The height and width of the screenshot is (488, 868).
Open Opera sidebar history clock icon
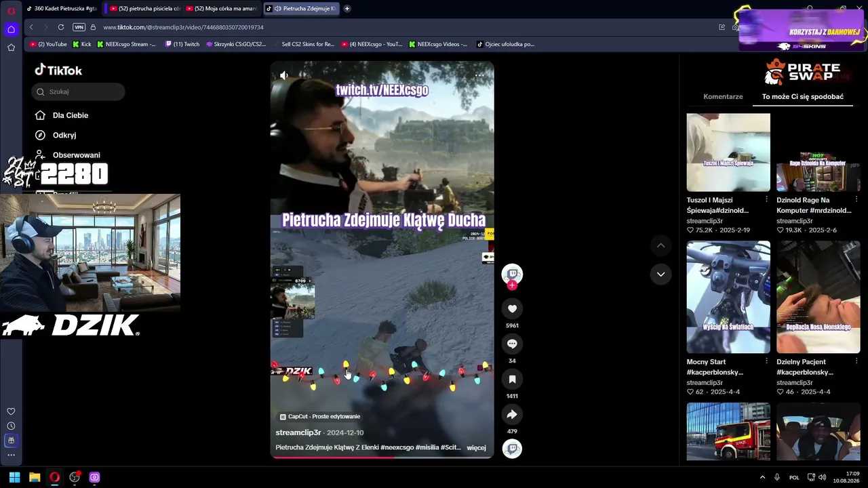[x=11, y=426]
